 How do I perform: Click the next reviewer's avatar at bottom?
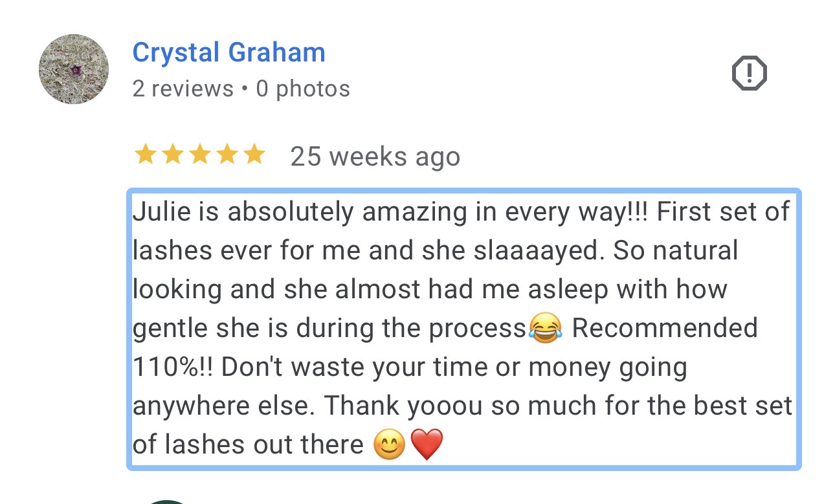[x=167, y=501]
